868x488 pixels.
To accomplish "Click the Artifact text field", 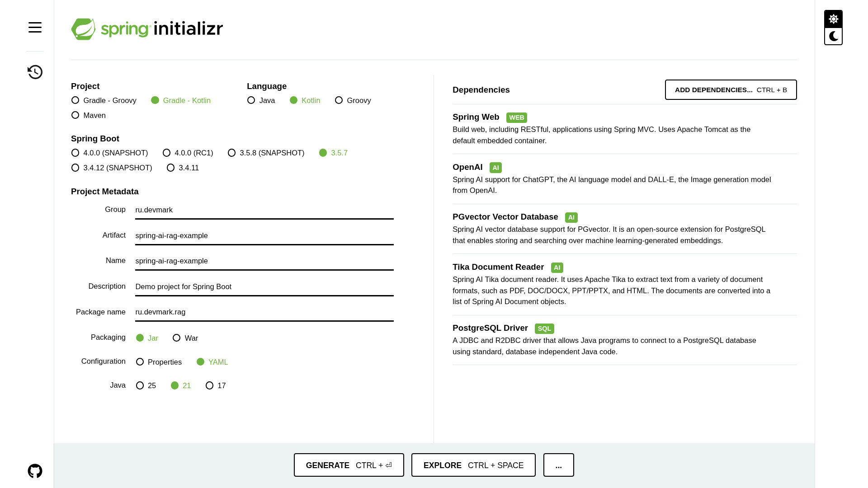I will click(x=264, y=236).
